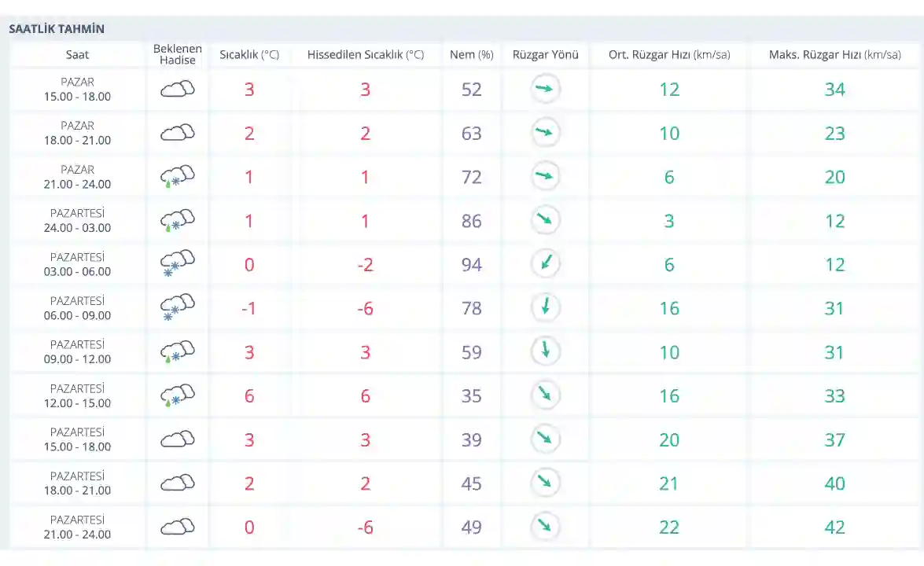The image size is (924, 566).
Task: Click the Nem (%) column header
Action: pos(472,55)
